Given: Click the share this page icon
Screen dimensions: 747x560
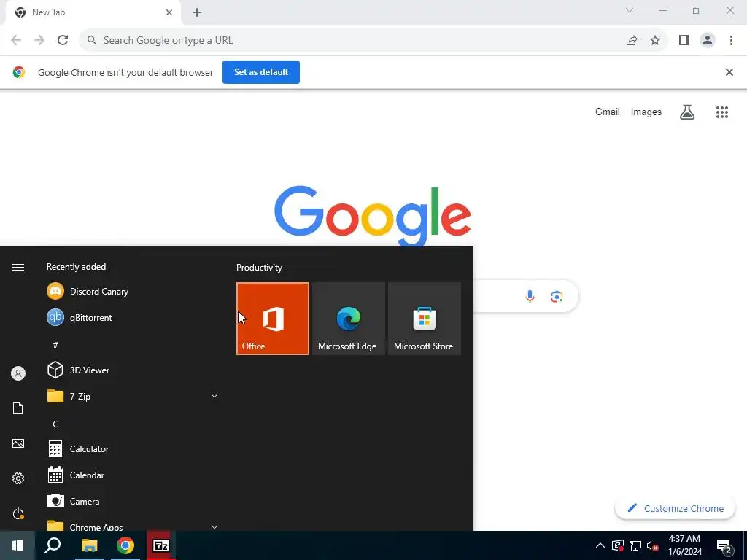Looking at the screenshot, I should click(632, 41).
